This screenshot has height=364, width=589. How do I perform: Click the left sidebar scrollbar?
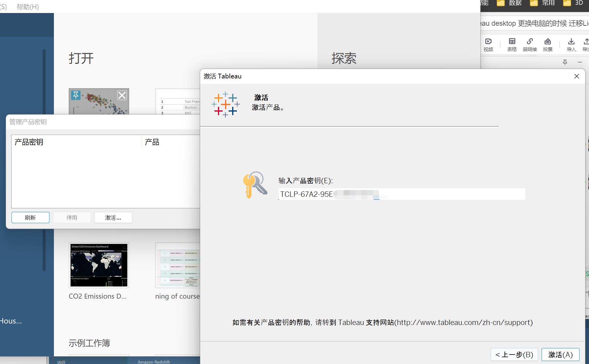click(44, 160)
